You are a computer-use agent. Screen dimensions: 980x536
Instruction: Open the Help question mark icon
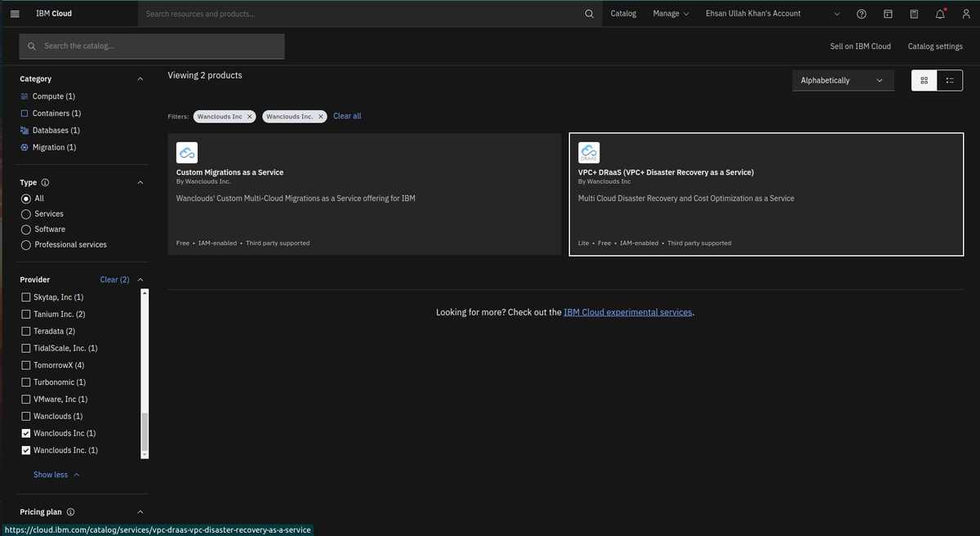pos(862,14)
